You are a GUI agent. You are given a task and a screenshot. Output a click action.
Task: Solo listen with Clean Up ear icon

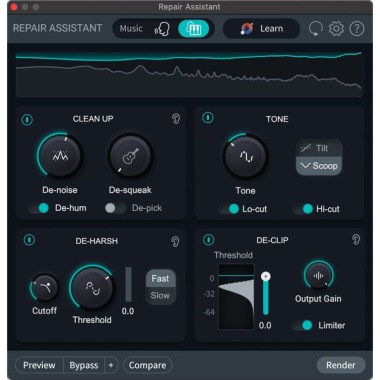click(176, 119)
